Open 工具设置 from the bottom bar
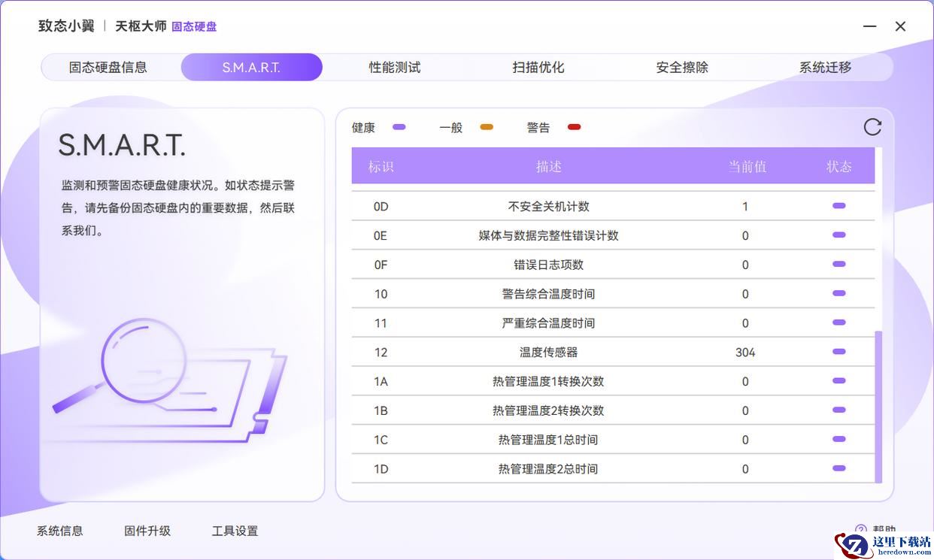Screen dimensions: 934x560 (x=235, y=531)
